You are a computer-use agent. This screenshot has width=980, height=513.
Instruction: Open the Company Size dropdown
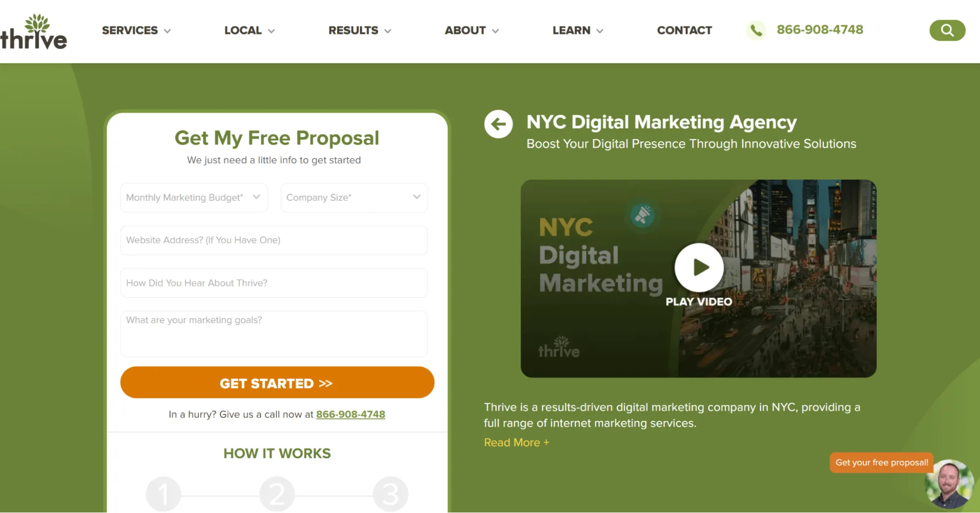[354, 198]
